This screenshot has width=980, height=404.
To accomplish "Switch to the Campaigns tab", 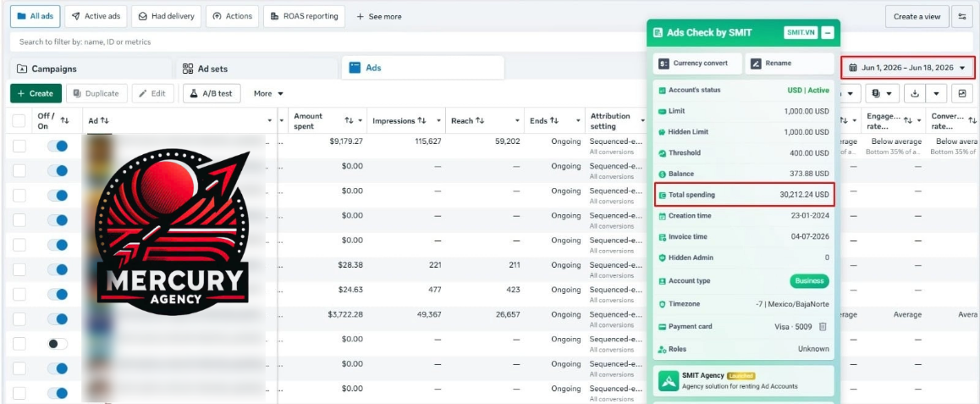I will coord(91,69).
